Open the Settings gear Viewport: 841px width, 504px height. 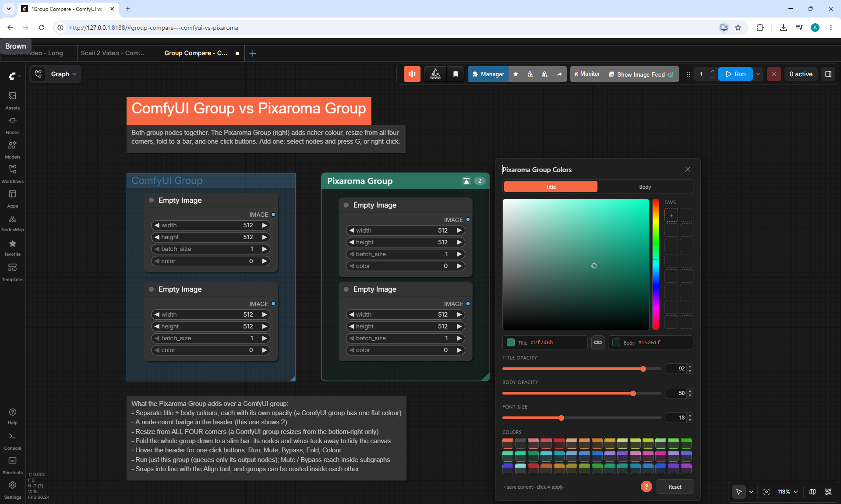13,490
